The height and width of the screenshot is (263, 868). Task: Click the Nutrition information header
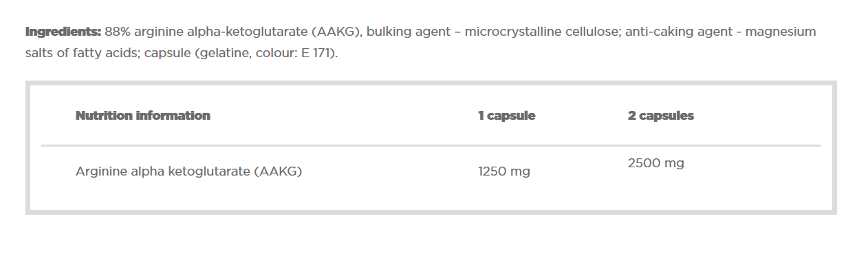click(143, 116)
